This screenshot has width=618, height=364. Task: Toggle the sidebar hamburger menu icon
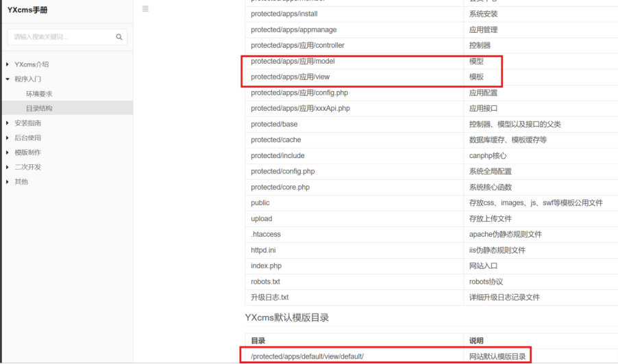tap(145, 9)
